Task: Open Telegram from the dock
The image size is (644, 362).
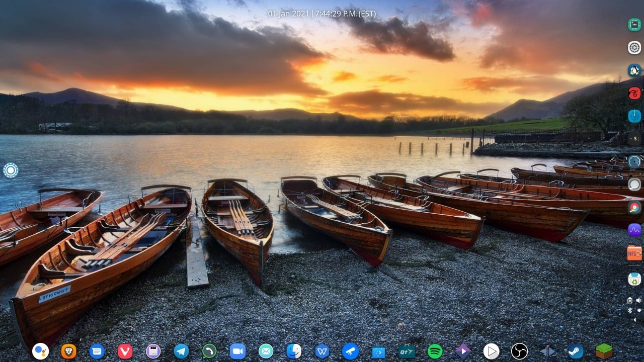Action: pos(181,351)
